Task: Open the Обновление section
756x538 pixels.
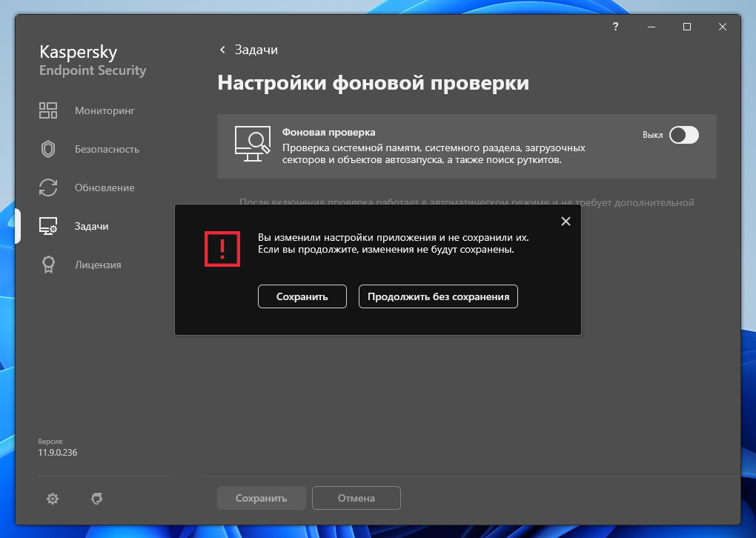Action: [x=105, y=187]
